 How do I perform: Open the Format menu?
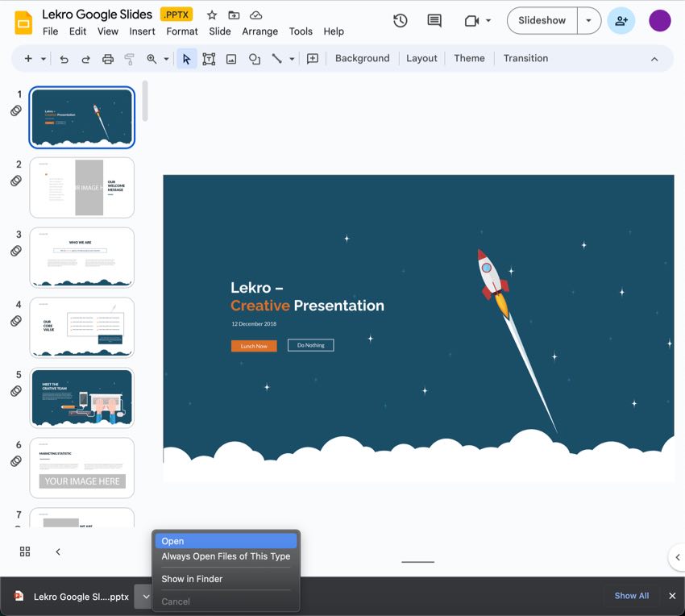182,31
